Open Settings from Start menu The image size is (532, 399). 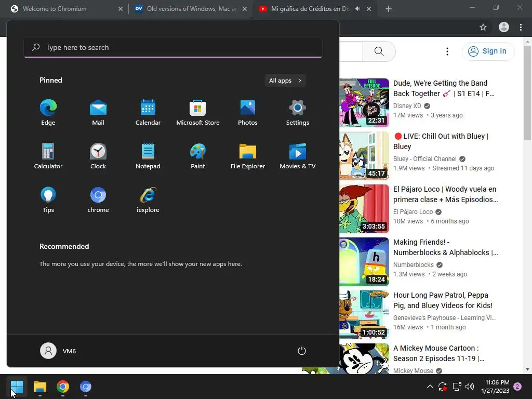[298, 113]
